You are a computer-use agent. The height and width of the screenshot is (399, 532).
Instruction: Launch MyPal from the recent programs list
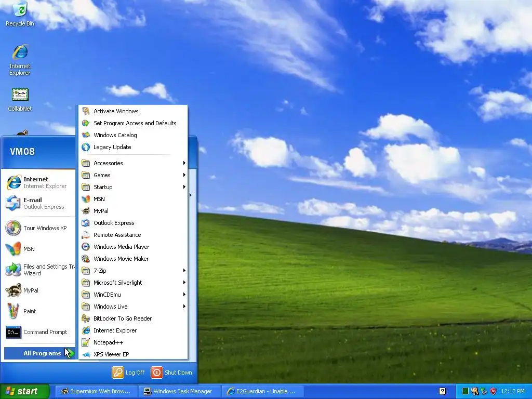click(39, 290)
